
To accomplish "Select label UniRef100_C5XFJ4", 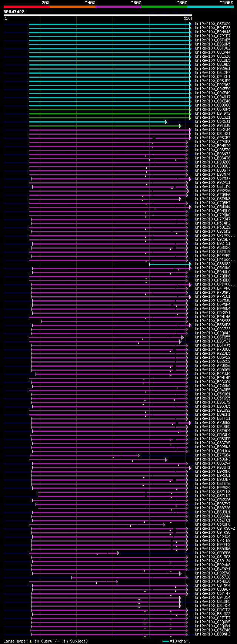I will [x=213, y=130].
